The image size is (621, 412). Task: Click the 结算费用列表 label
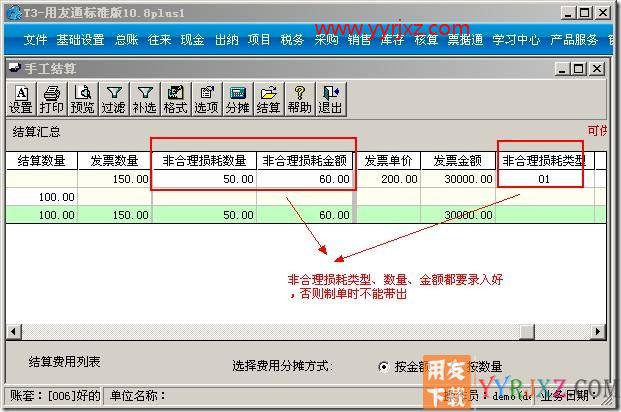65,362
